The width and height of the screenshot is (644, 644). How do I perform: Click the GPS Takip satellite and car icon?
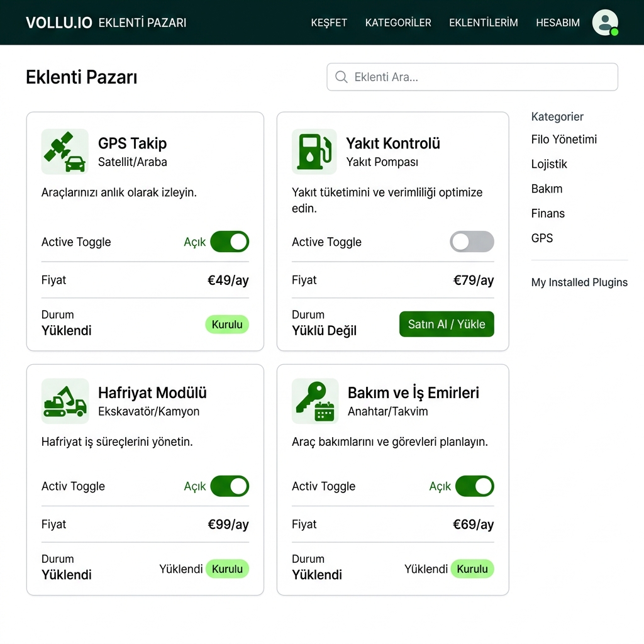(x=65, y=152)
